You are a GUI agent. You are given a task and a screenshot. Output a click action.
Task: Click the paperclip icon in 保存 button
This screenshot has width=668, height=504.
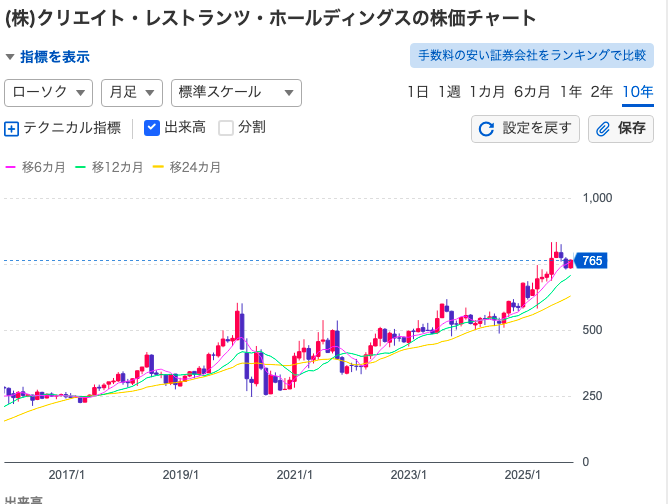tap(603, 129)
